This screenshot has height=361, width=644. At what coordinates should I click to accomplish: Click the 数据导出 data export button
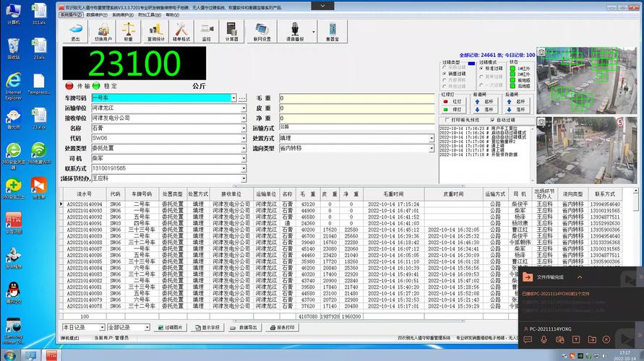pos(244,327)
